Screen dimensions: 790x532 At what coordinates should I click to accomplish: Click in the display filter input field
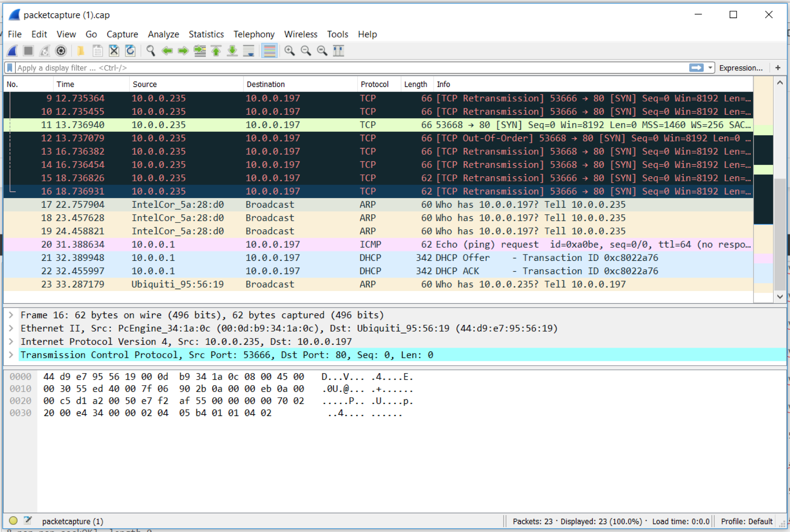tap(324, 68)
